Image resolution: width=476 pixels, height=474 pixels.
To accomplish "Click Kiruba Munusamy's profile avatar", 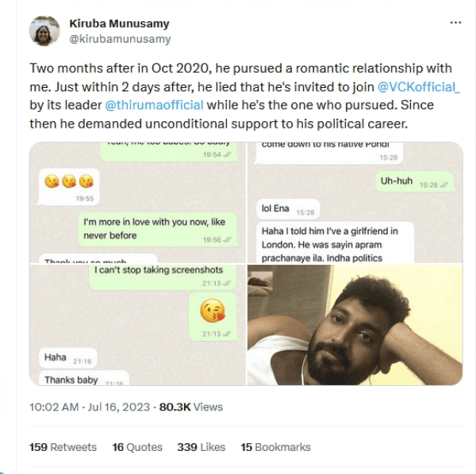I will [43, 31].
